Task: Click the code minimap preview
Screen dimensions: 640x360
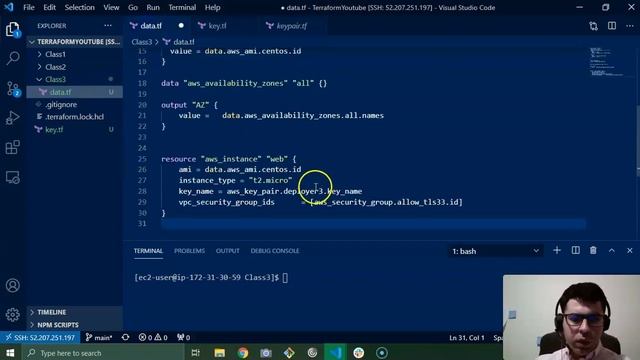Action: pyautogui.click(x=607, y=62)
